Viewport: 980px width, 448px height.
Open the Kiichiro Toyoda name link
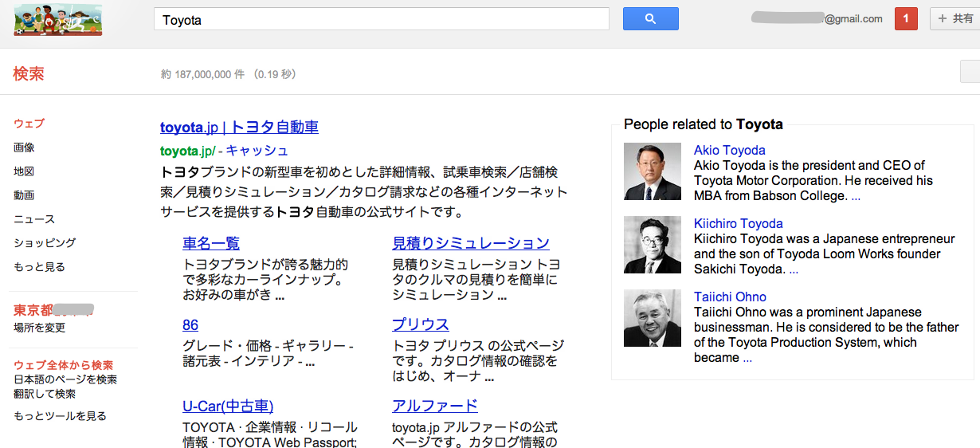[x=739, y=223]
